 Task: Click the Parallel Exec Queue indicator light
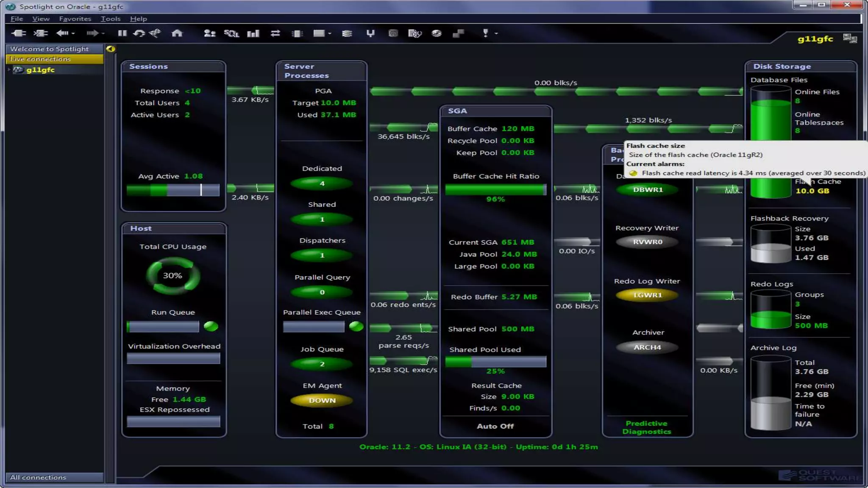[x=356, y=326]
